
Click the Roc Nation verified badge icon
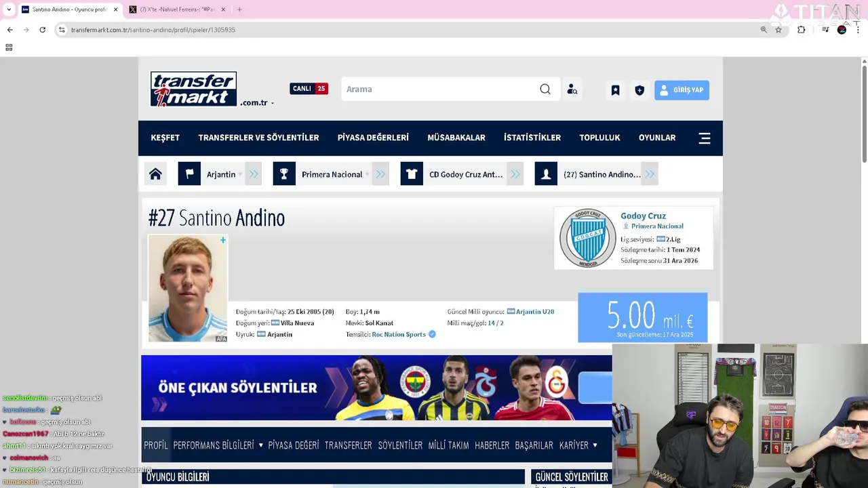point(432,334)
